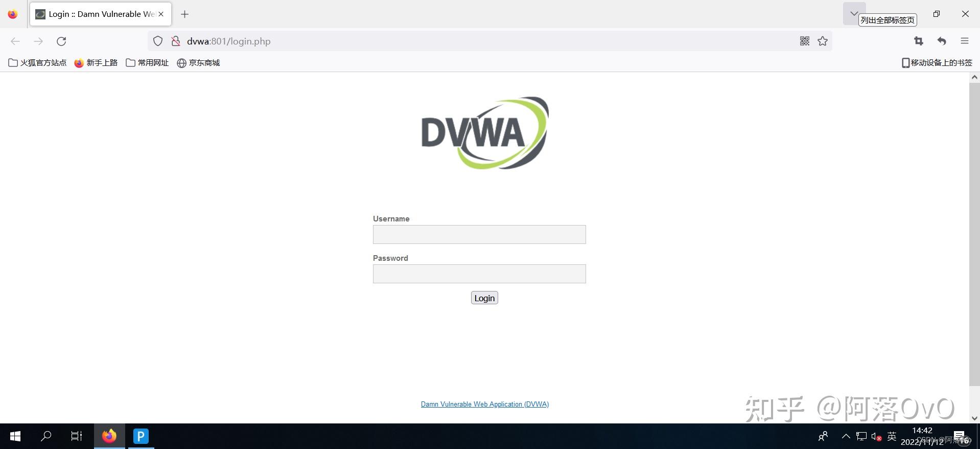Open 常用网址 bookmarks folder
980x449 pixels.
click(147, 63)
